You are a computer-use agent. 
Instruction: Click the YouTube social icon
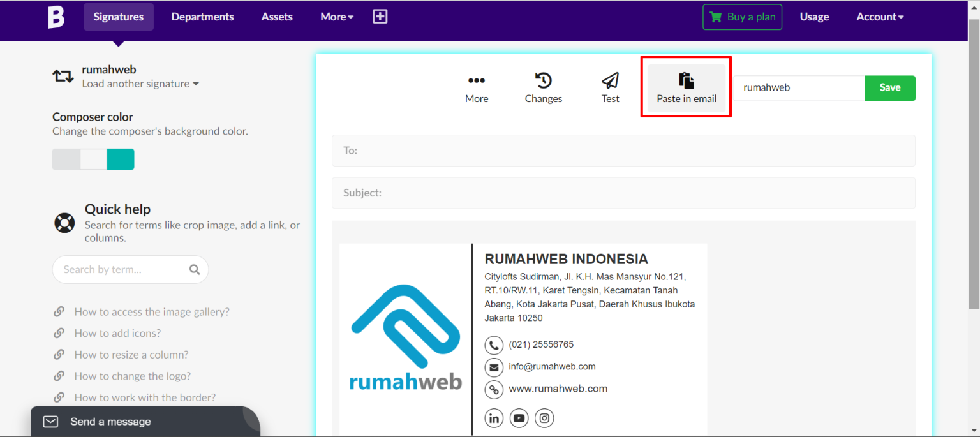[x=519, y=418]
